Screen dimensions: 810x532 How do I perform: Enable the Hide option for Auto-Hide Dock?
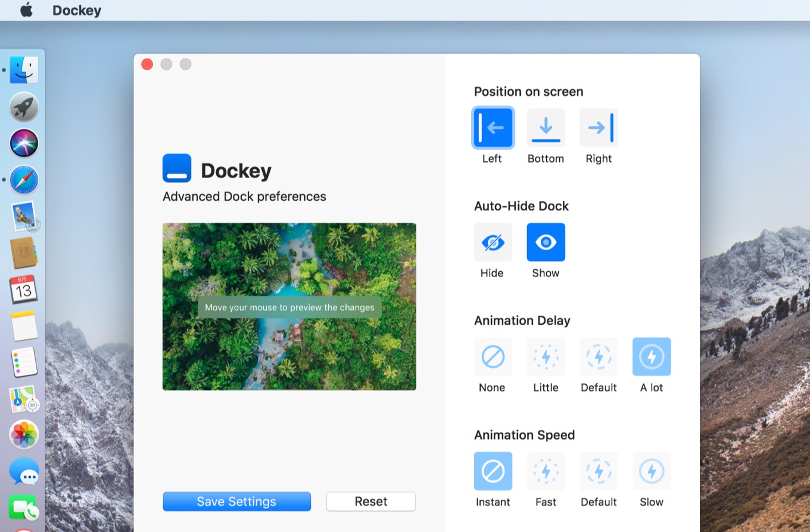[x=493, y=242]
